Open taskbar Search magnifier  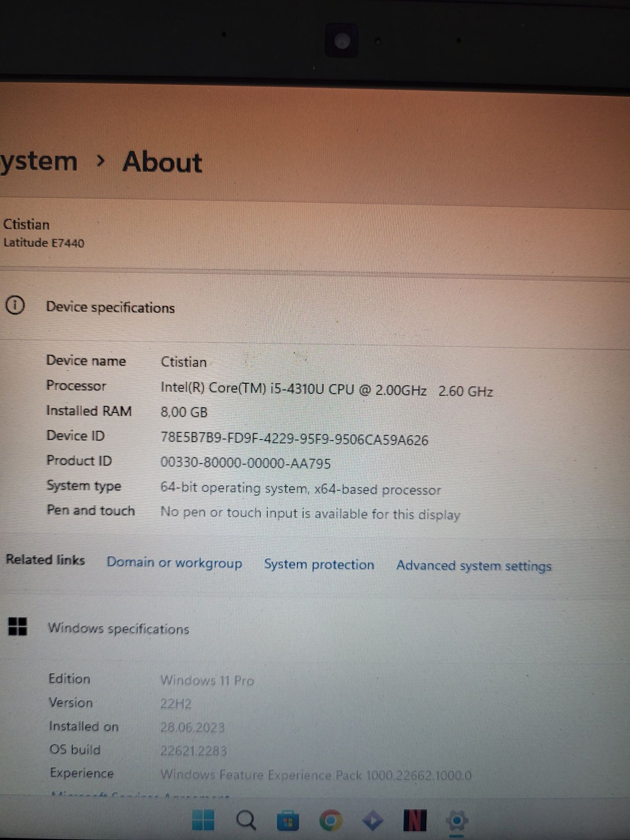[x=246, y=820]
